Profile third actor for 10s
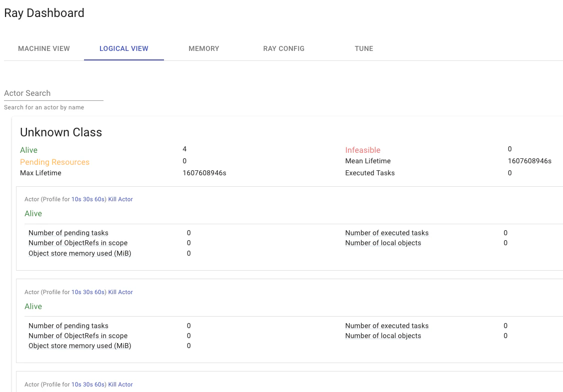Image resolution: width=563 pixels, height=392 pixels. coord(76,385)
